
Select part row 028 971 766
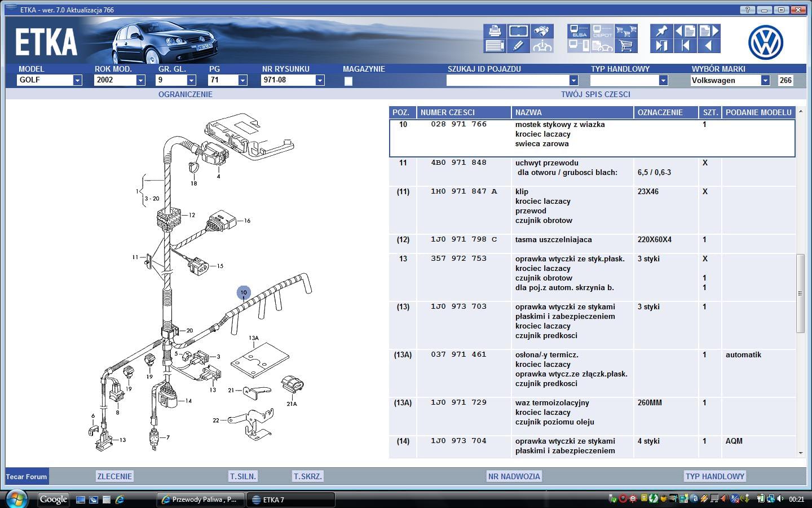(x=592, y=138)
